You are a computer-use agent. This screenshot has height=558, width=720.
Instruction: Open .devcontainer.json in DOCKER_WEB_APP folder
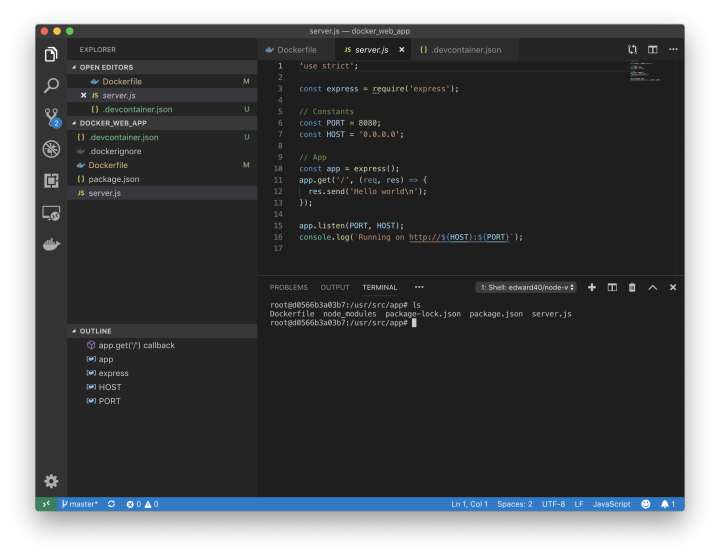coord(162,137)
